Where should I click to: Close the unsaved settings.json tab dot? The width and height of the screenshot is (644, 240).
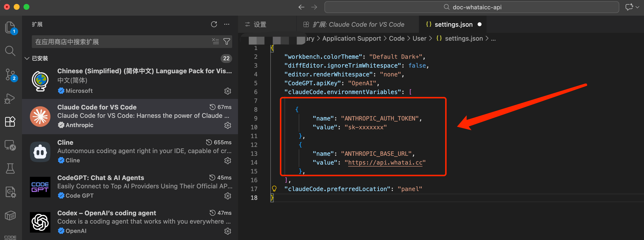click(479, 24)
